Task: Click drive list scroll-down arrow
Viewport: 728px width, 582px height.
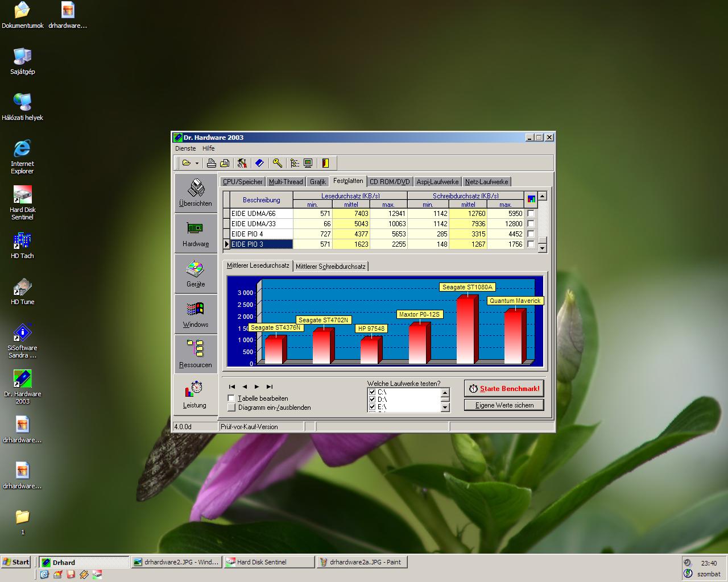Action: [x=445, y=407]
